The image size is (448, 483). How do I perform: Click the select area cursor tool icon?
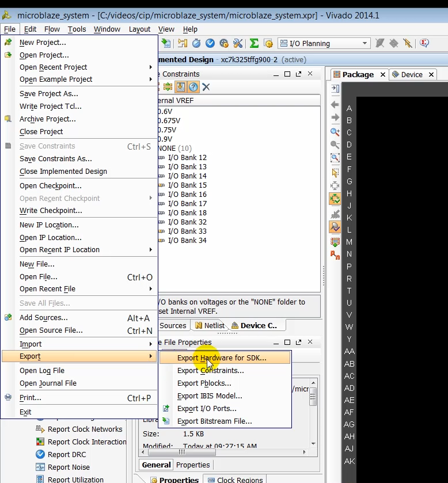coord(335,173)
